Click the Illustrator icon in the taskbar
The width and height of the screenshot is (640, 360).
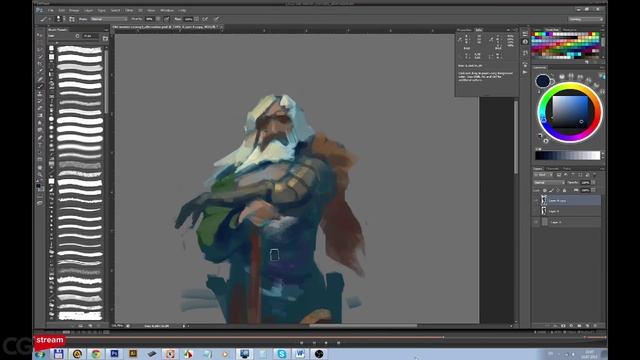pyautogui.click(x=133, y=353)
